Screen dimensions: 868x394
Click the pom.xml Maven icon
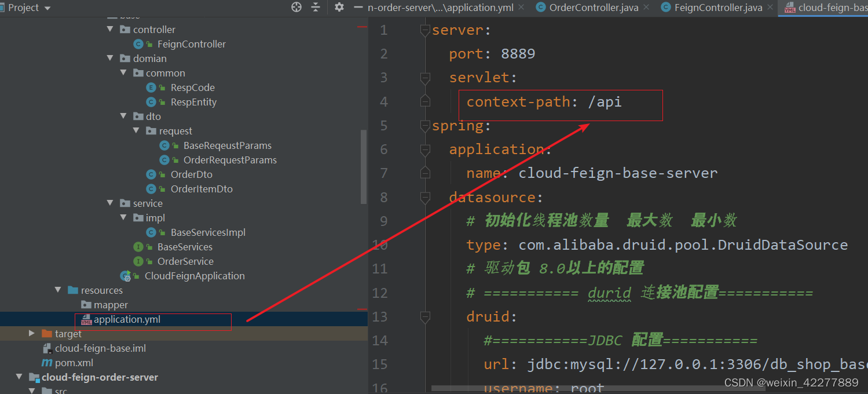pyautogui.click(x=47, y=363)
